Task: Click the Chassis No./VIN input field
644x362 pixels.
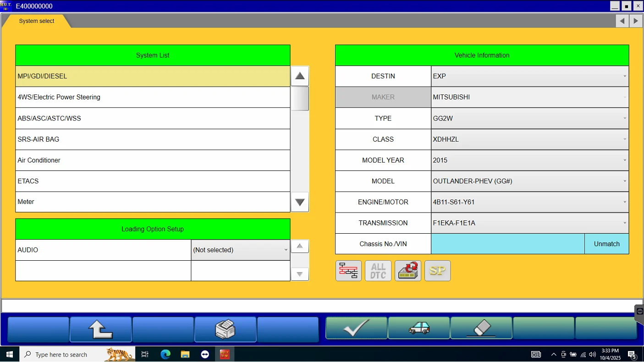Action: coord(507,244)
